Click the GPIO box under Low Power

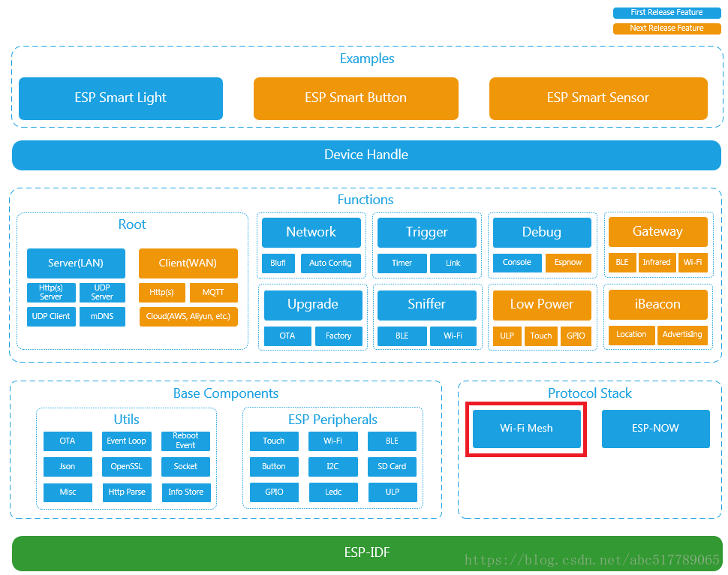click(x=576, y=336)
